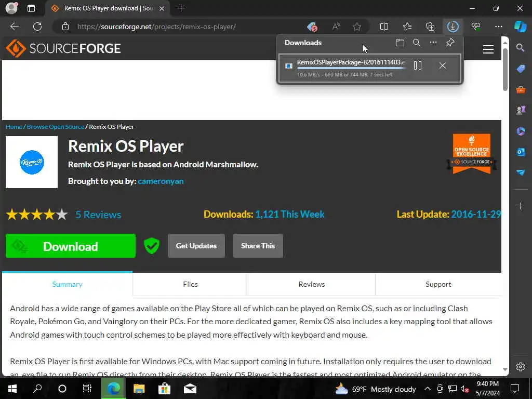Cancel the RemixOSPlayerPackage download
The width and height of the screenshot is (532, 399).
[443, 65]
